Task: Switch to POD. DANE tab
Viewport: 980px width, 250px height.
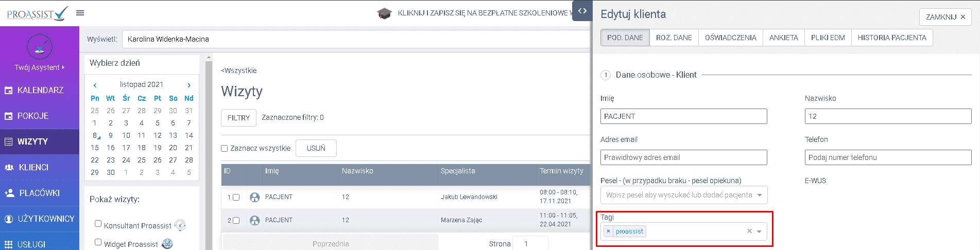Action: point(625,38)
